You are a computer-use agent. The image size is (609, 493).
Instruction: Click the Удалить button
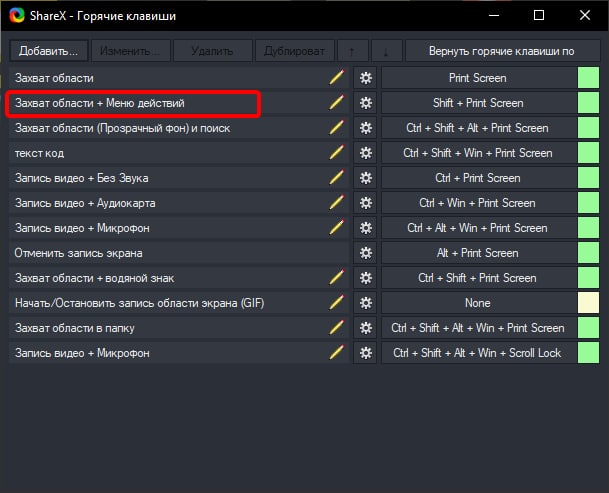212,51
